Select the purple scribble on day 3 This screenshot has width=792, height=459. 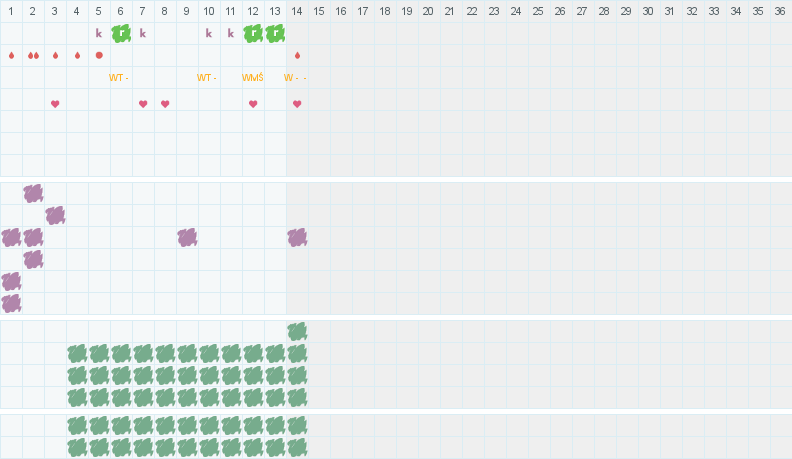click(x=55, y=215)
